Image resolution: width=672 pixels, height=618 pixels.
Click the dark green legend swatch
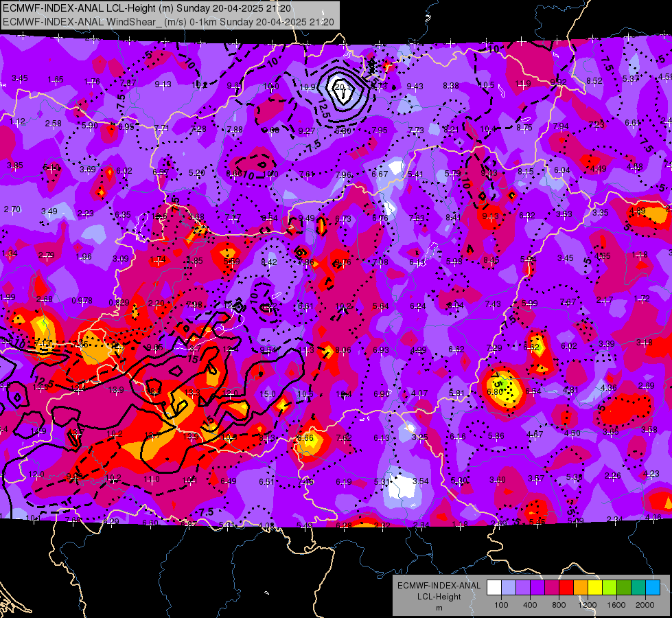[x=623, y=588]
